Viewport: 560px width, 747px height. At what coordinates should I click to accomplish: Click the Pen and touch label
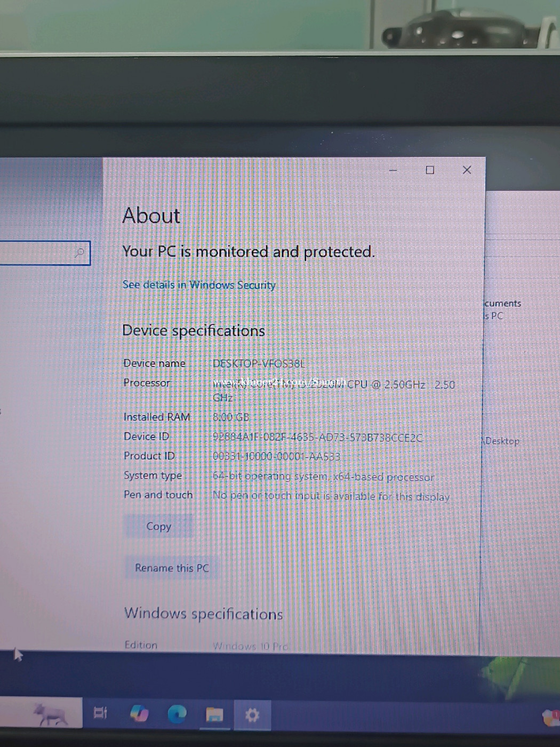(x=158, y=495)
